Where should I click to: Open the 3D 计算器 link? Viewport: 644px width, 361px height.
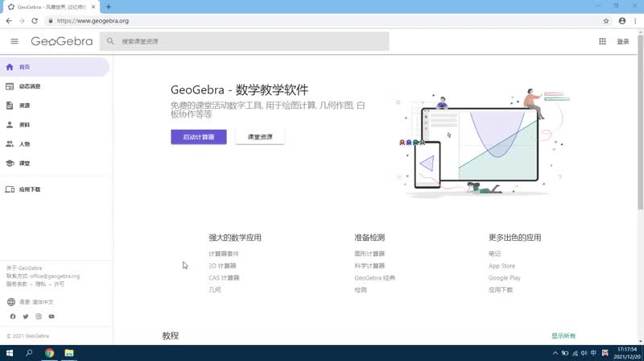[222, 266]
